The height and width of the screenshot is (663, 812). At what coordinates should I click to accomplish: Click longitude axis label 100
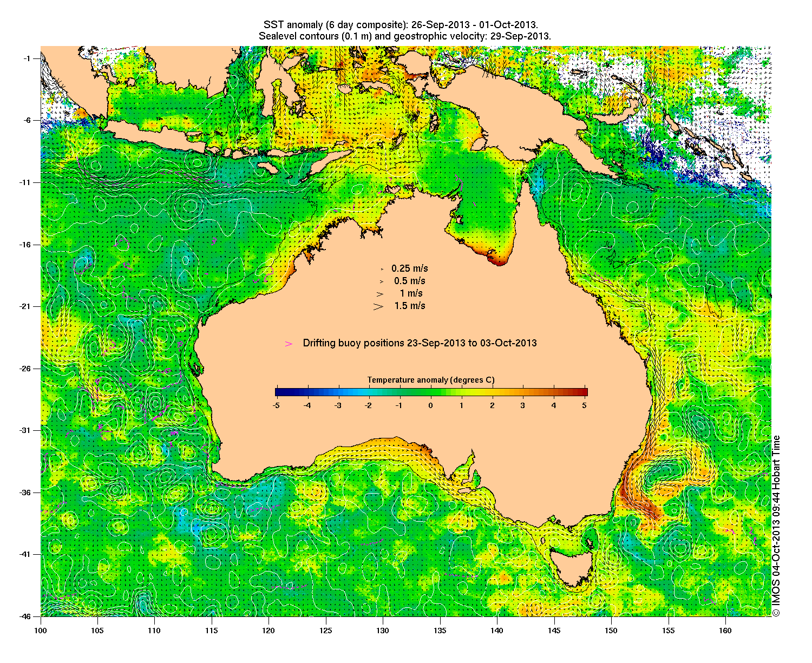(x=41, y=631)
